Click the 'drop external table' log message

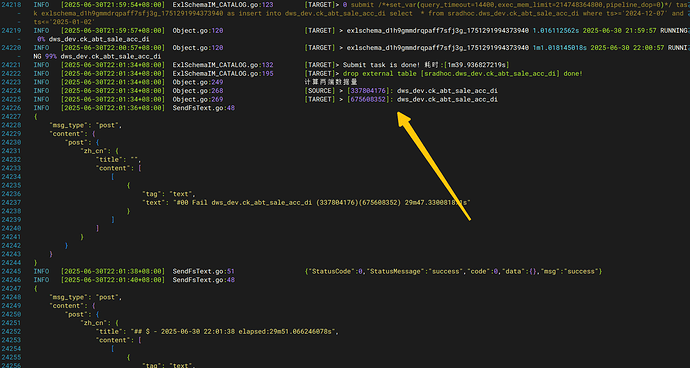coord(462,74)
